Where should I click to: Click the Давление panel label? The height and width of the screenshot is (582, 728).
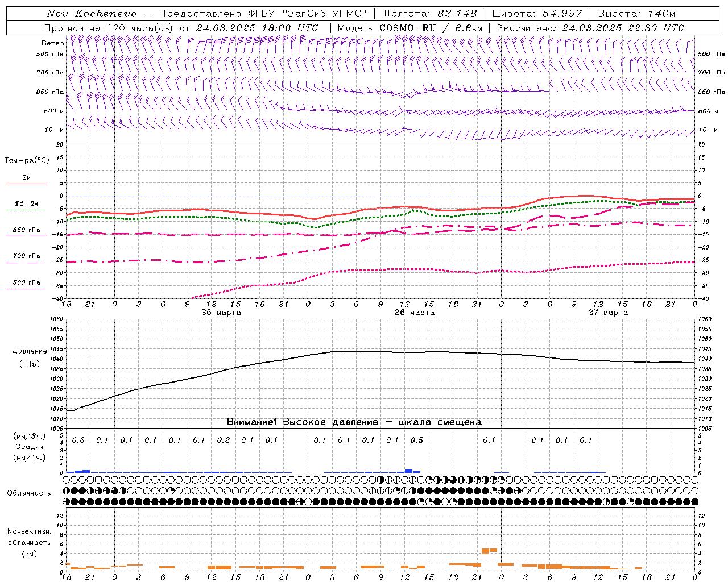tap(30, 351)
